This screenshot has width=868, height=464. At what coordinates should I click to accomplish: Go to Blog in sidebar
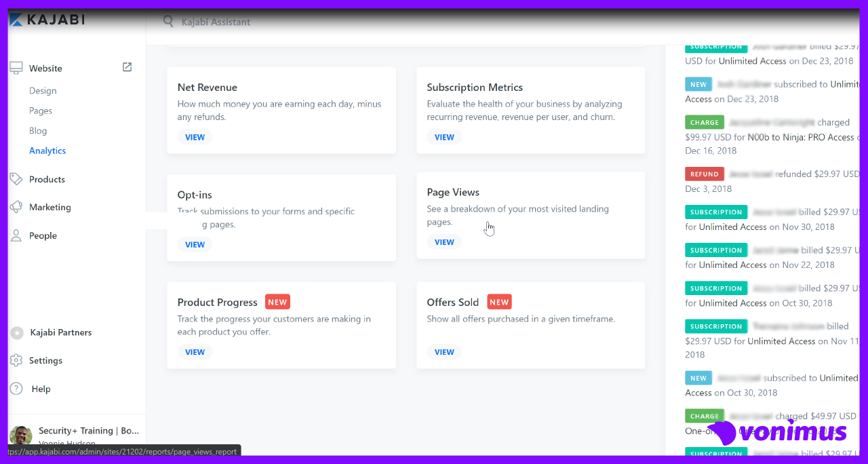point(38,131)
